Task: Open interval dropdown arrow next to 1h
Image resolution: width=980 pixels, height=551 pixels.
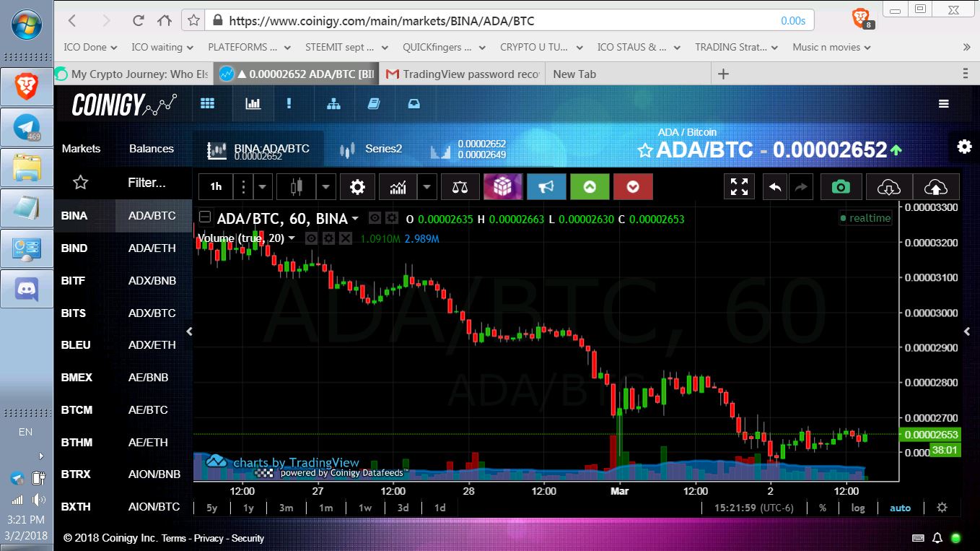Action: [262, 187]
